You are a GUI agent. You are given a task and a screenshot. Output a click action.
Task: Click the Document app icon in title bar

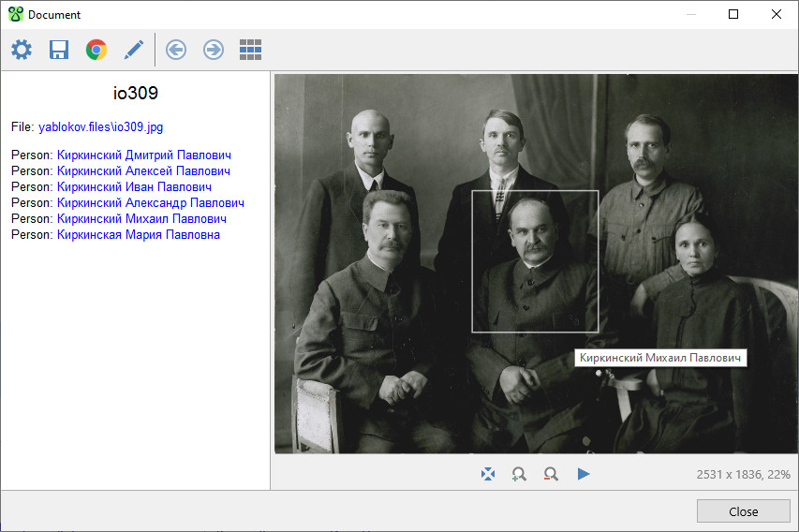(16, 14)
